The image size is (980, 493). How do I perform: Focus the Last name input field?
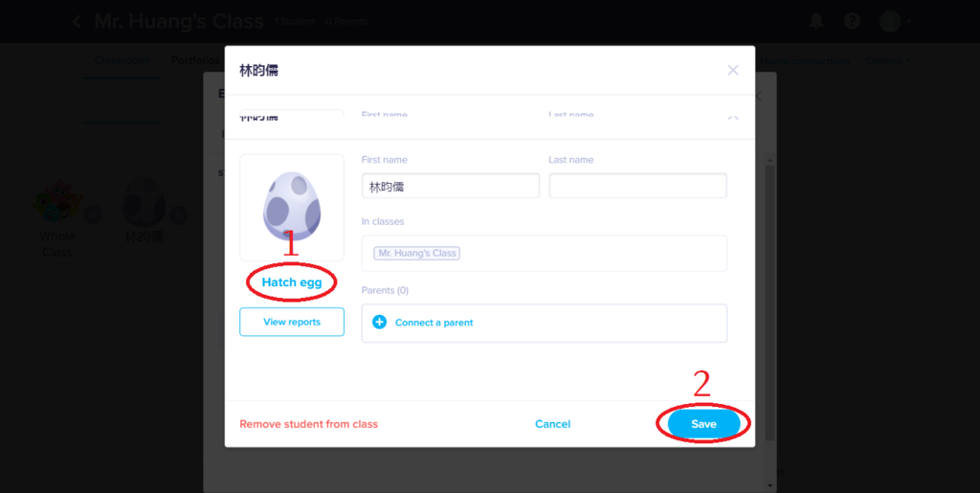point(637,187)
